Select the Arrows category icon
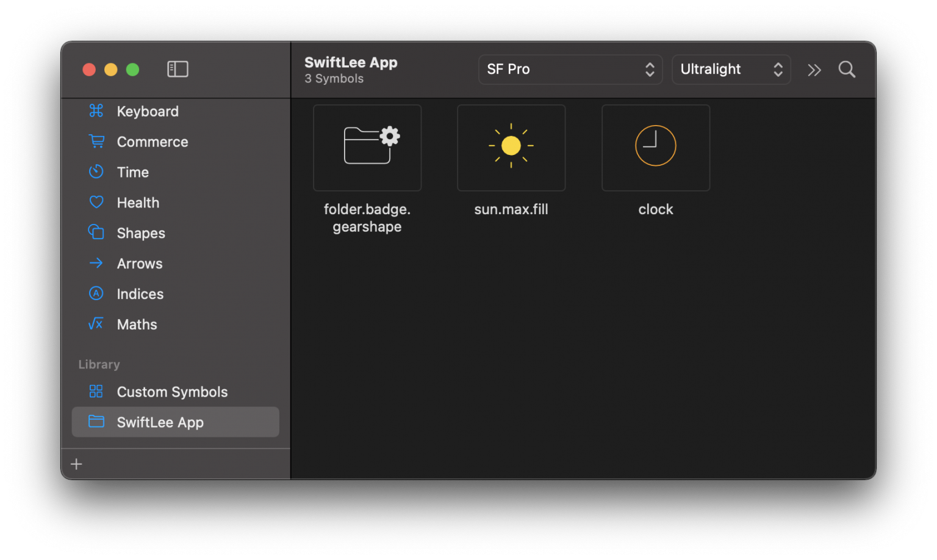 [96, 263]
